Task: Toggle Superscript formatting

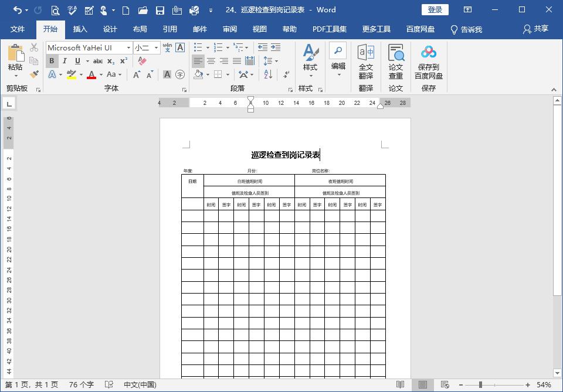Action: (124, 60)
